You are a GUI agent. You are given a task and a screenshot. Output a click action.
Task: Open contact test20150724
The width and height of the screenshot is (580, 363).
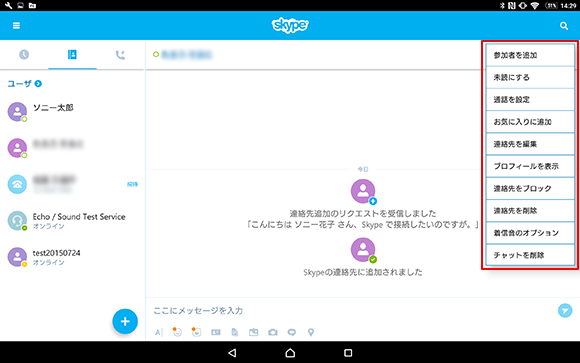click(x=72, y=257)
